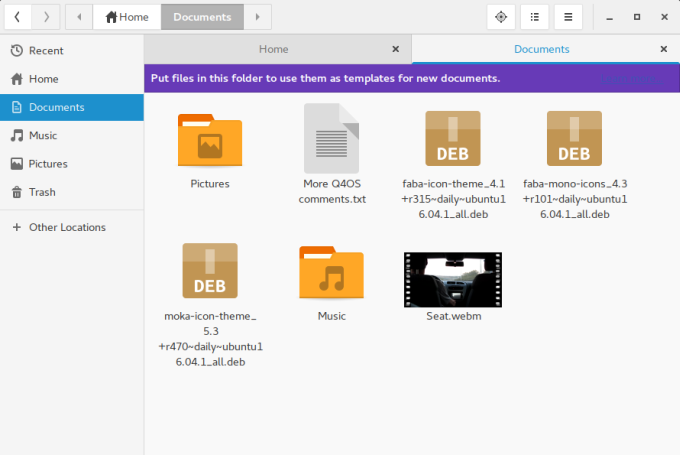Select the More Q4OS comments.txt file
This screenshot has width=680, height=455.
[x=332, y=138]
